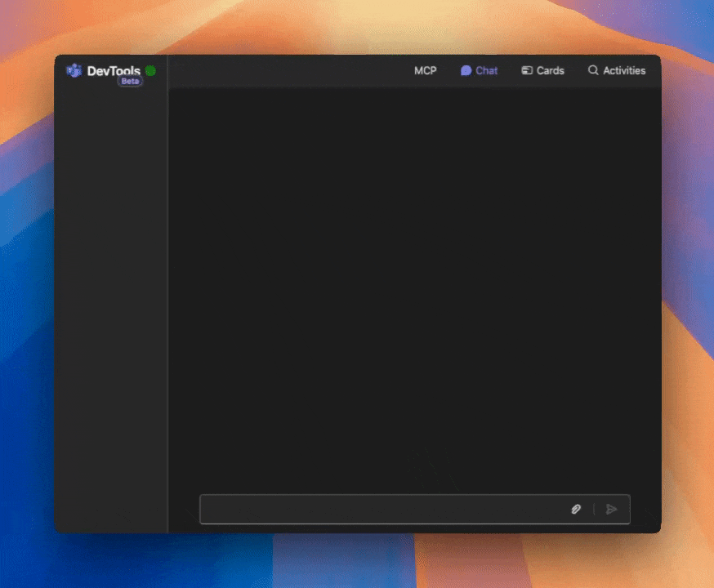Image resolution: width=714 pixels, height=588 pixels.
Task: Switch to the Cards tab
Action: [x=543, y=71]
